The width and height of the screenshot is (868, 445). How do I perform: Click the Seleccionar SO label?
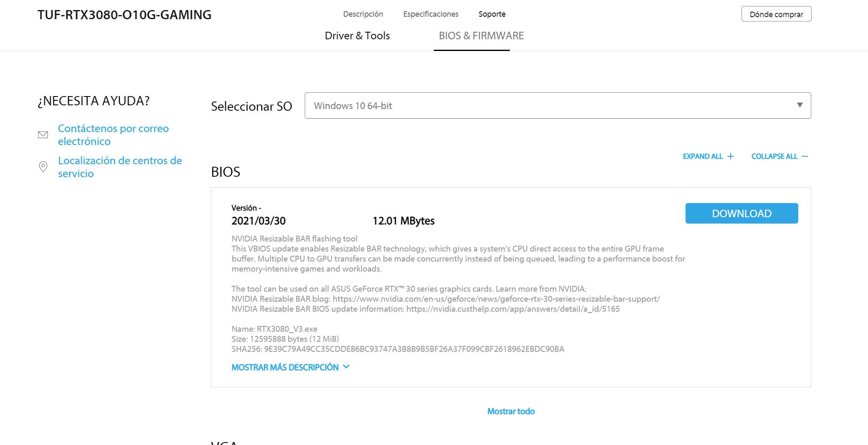coord(251,106)
